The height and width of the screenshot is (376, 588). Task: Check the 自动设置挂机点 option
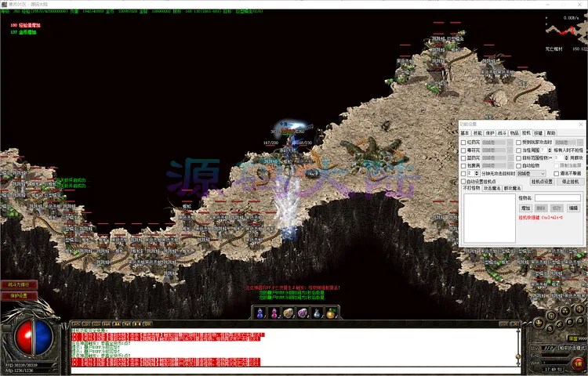point(463,181)
